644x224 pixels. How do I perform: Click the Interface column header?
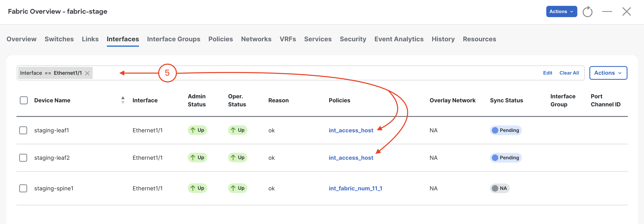coord(145,100)
